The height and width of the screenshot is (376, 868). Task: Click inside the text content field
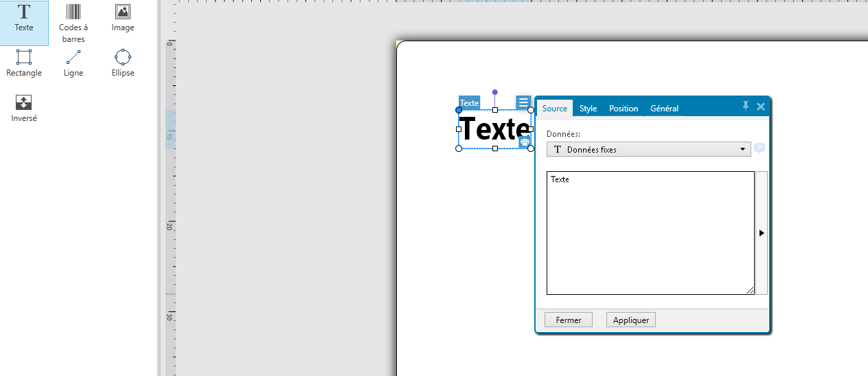pos(650,233)
